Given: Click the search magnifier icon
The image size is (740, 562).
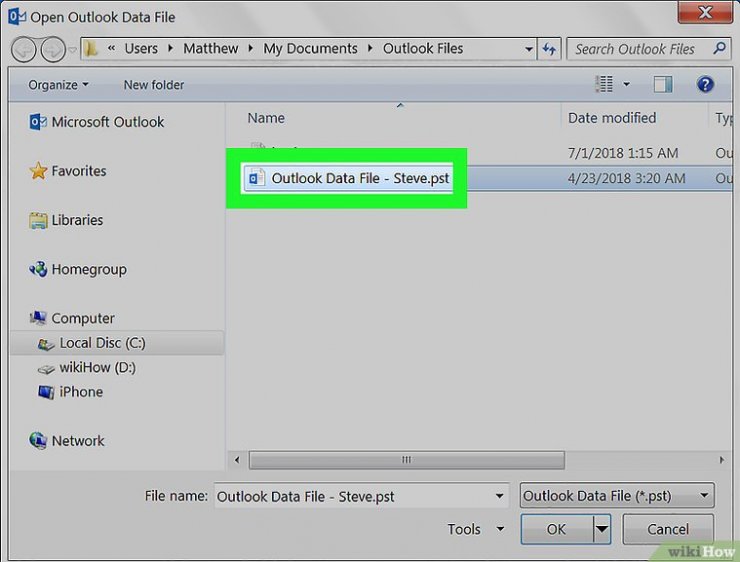Looking at the screenshot, I should click(719, 48).
